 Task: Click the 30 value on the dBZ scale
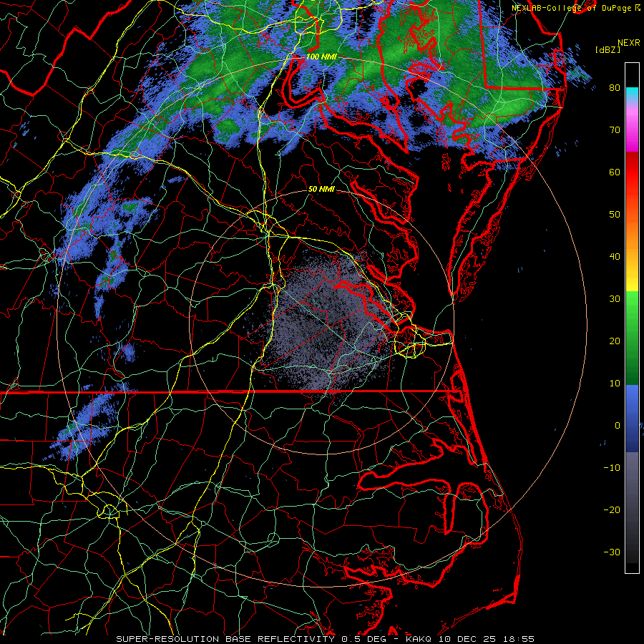tap(615, 299)
